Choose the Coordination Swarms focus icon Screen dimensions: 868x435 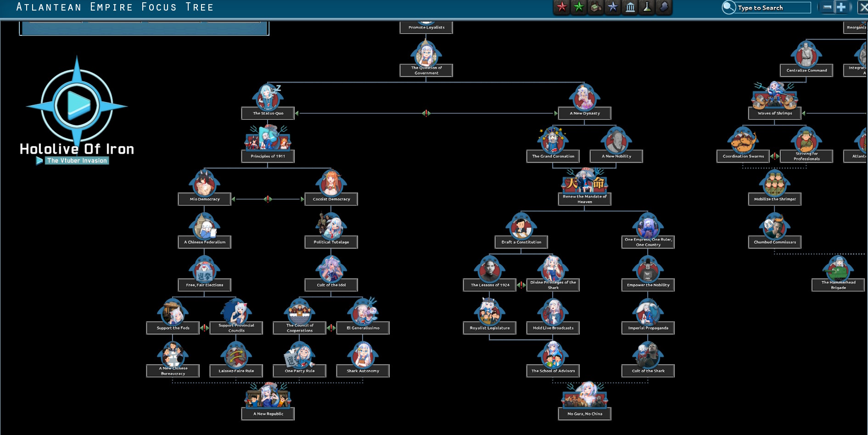[743, 140]
